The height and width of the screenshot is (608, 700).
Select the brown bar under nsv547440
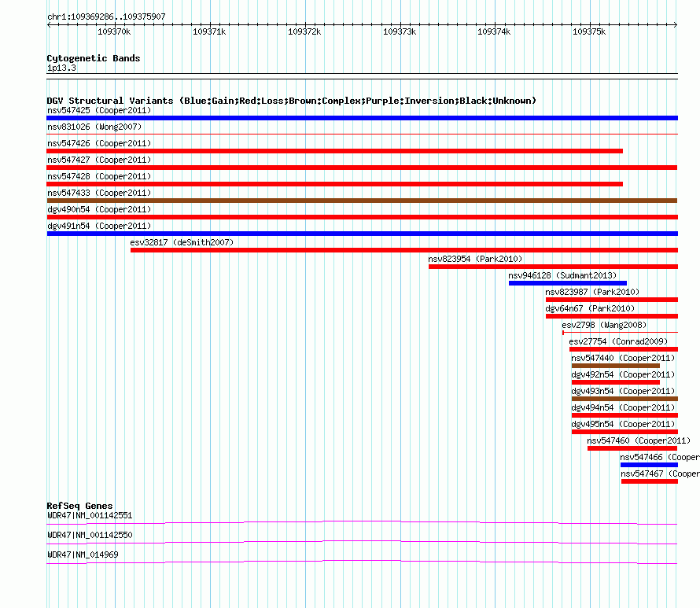[x=615, y=366]
